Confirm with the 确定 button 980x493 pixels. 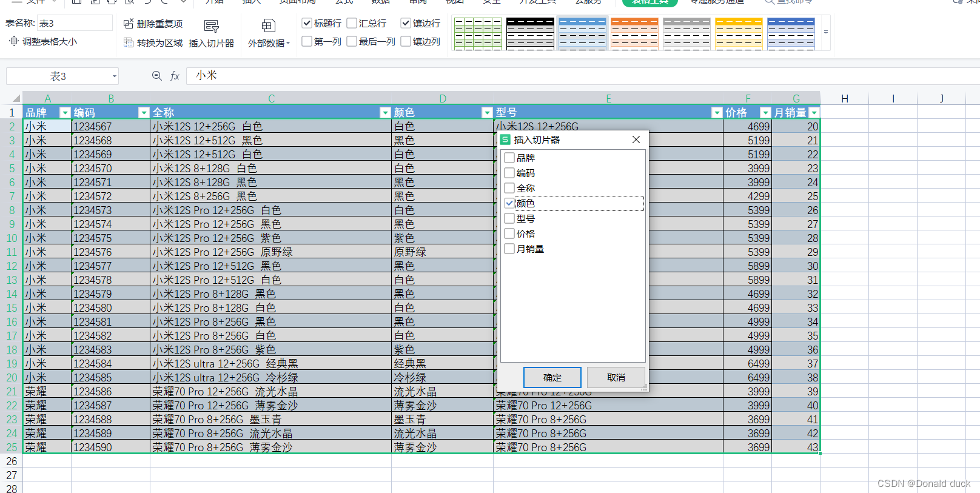point(552,377)
